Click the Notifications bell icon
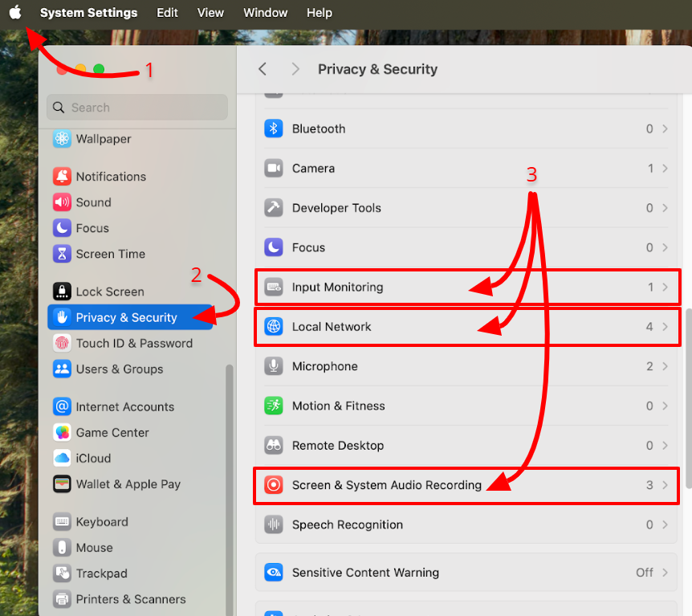The height and width of the screenshot is (616, 692). click(x=62, y=176)
